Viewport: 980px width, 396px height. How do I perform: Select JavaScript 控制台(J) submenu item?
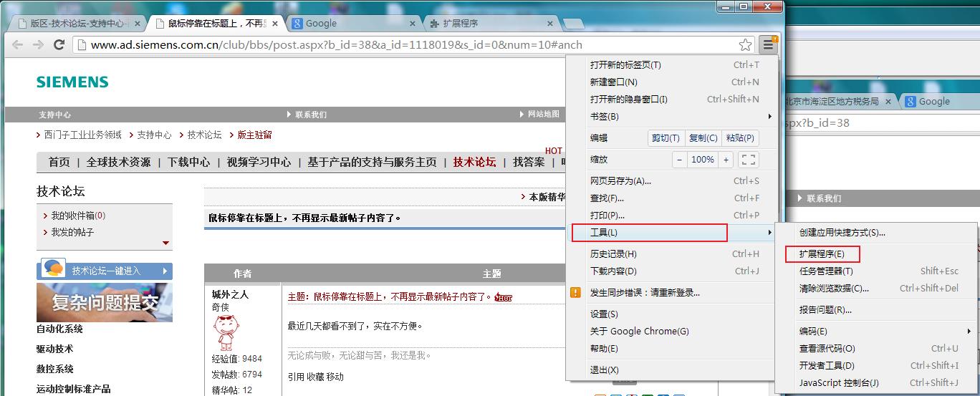[877, 382]
